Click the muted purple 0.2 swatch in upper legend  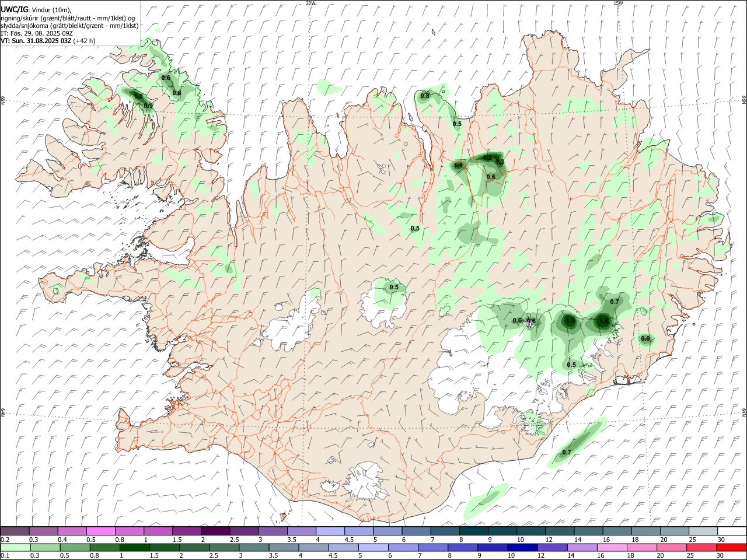tap(15, 531)
